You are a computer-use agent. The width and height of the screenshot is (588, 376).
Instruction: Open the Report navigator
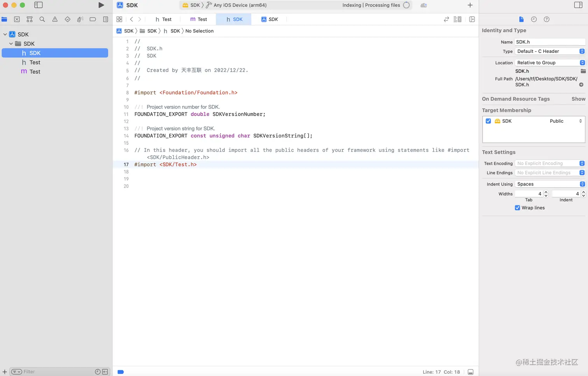[105, 19]
